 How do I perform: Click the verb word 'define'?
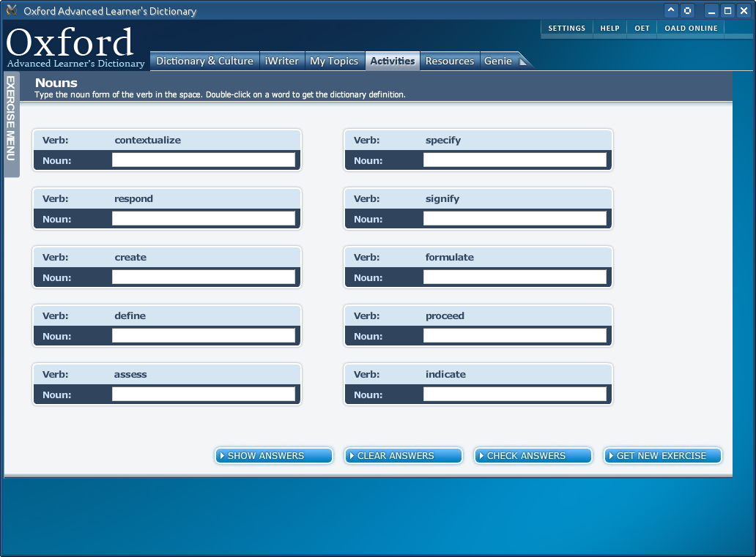coord(130,315)
